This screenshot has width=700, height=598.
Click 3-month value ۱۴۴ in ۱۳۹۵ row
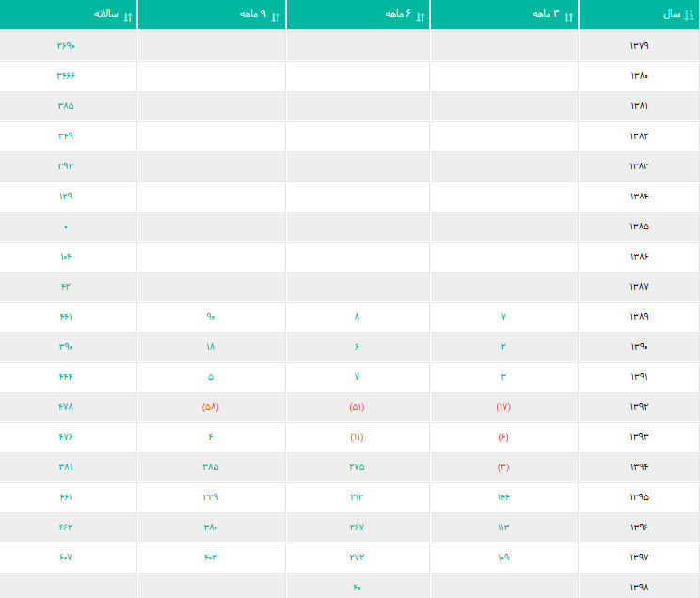[x=503, y=497]
